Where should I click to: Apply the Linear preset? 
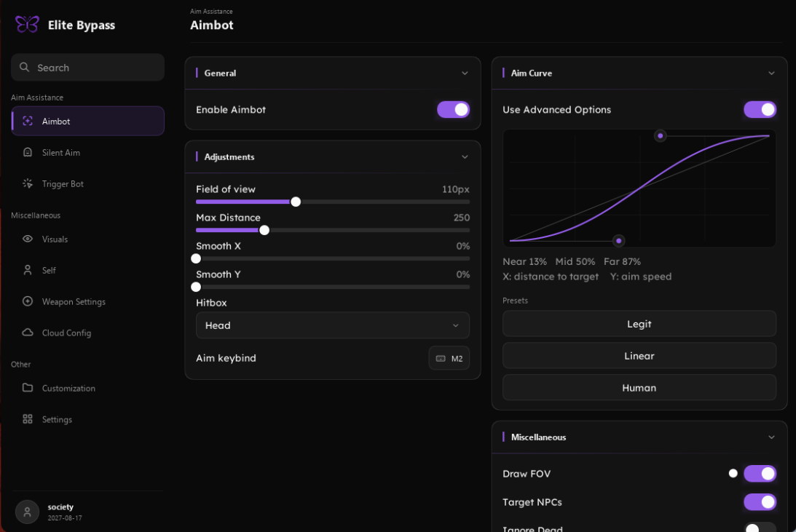639,355
